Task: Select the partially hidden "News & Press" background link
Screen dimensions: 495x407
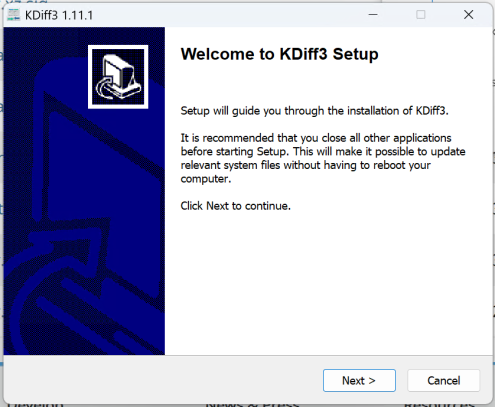Action: pos(252,405)
